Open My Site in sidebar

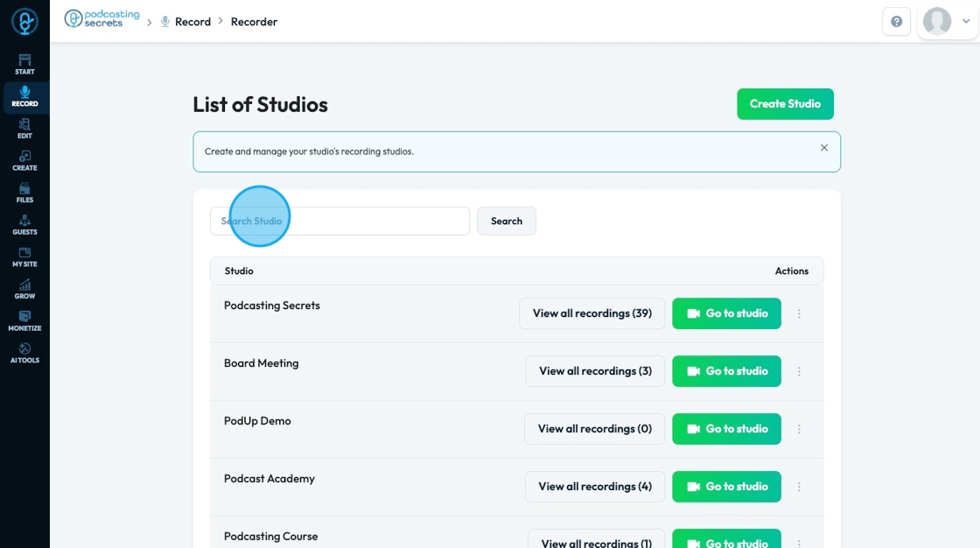(24, 256)
